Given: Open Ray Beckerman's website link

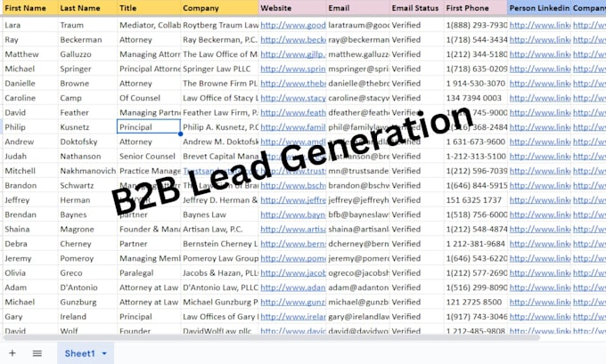Looking at the screenshot, I should (x=293, y=40).
